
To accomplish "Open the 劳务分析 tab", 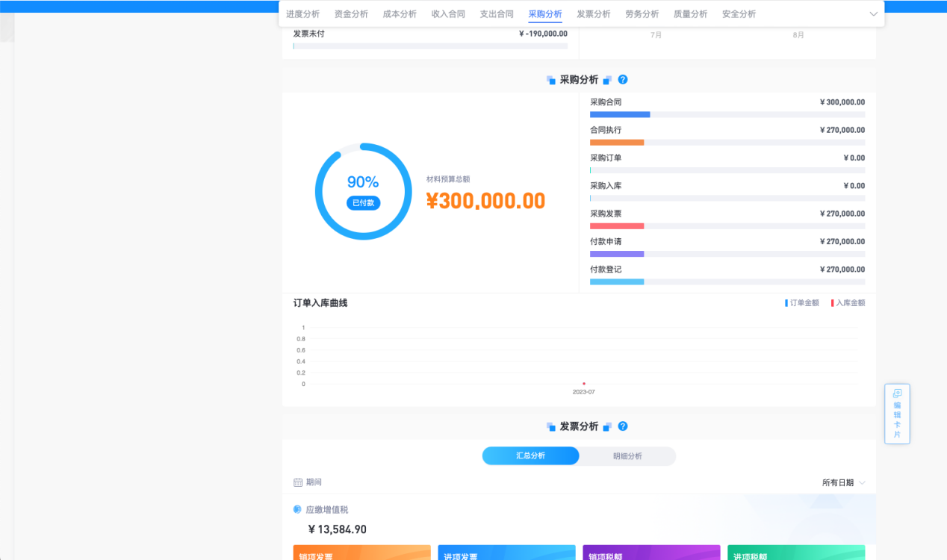I will pyautogui.click(x=642, y=13).
